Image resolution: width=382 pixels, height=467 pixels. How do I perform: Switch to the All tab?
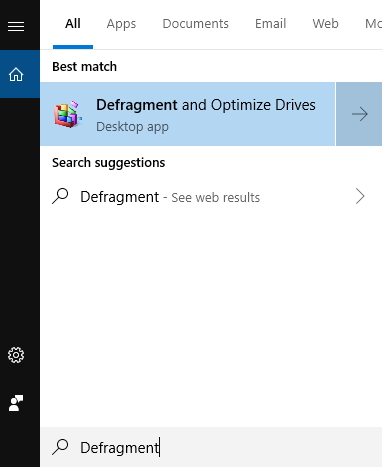coord(73,24)
